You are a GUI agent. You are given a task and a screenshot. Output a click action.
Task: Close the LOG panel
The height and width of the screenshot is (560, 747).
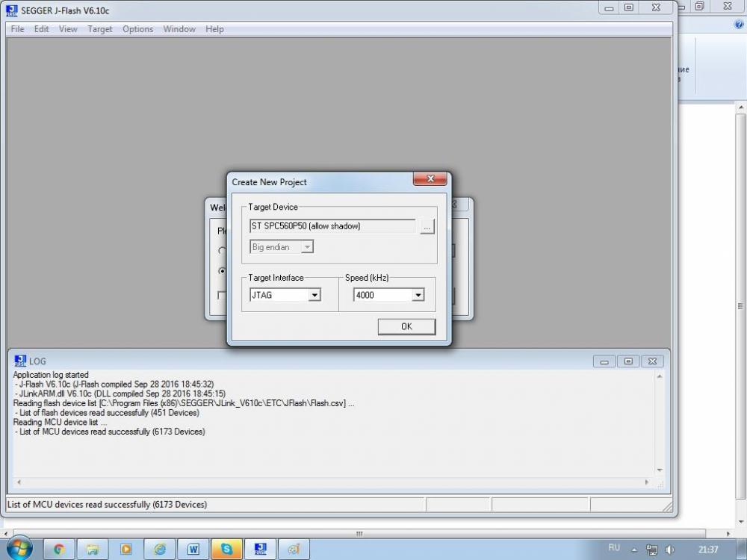click(652, 362)
